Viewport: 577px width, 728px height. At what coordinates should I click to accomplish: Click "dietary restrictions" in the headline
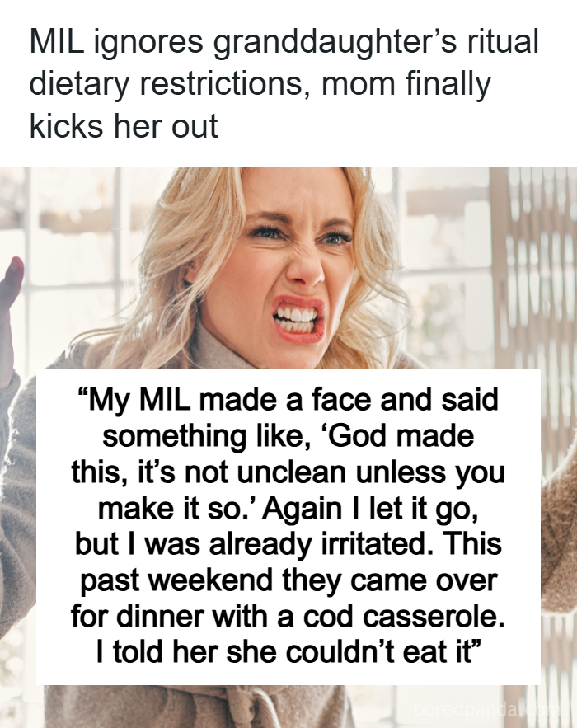(167, 84)
